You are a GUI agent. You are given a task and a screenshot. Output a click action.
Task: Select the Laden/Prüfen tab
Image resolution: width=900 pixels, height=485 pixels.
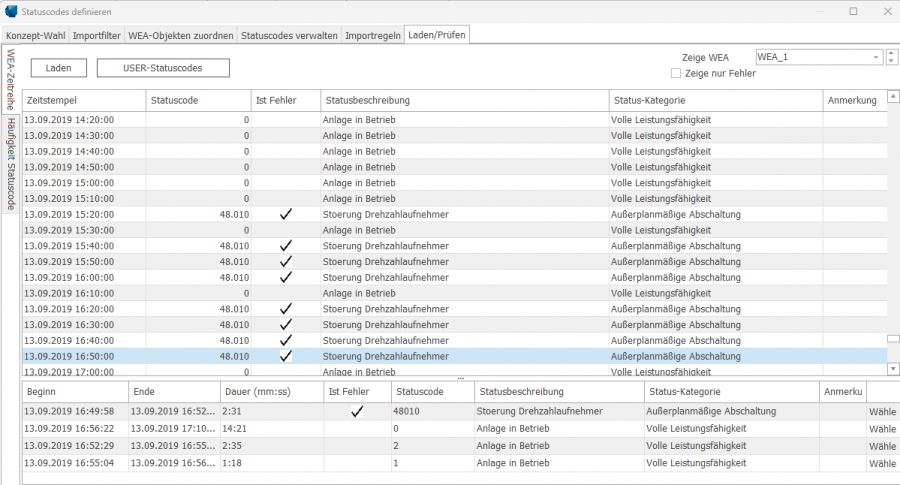[437, 34]
